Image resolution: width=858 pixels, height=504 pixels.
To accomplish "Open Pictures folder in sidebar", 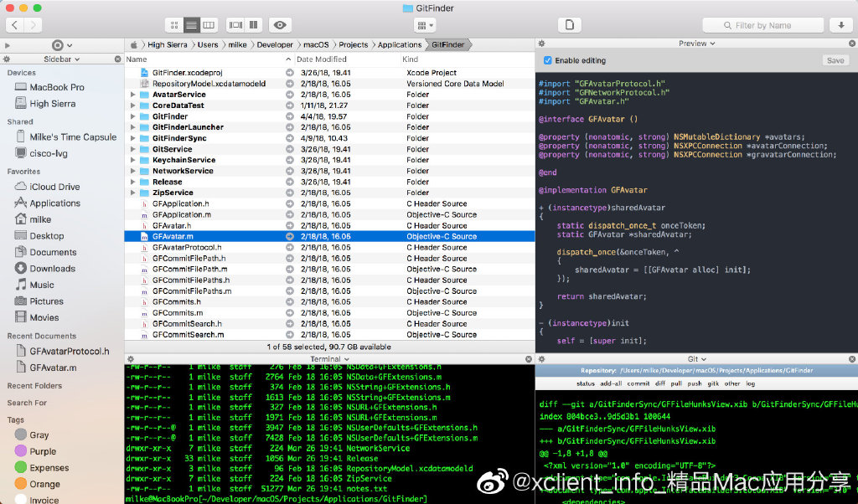I will pos(47,301).
